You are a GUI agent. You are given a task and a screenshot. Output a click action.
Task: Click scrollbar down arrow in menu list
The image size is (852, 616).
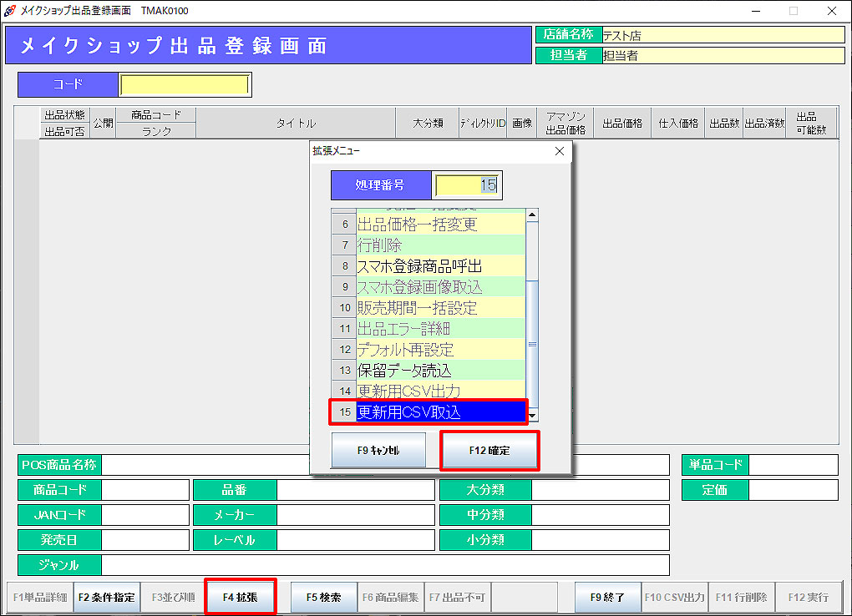pos(532,415)
